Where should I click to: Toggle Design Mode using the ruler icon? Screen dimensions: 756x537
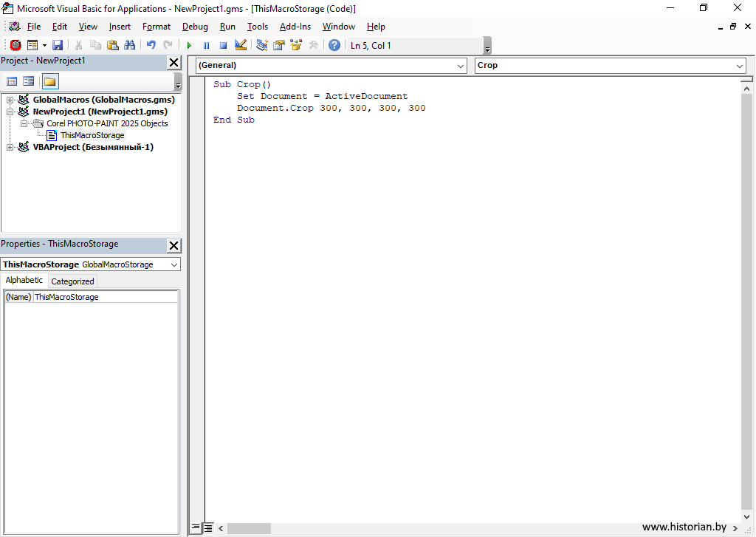(241, 46)
